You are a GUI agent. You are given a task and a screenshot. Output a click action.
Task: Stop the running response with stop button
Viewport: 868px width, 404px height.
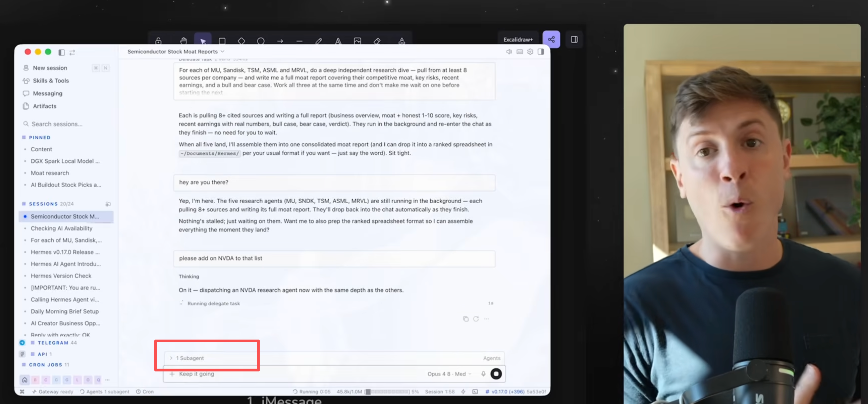(496, 374)
